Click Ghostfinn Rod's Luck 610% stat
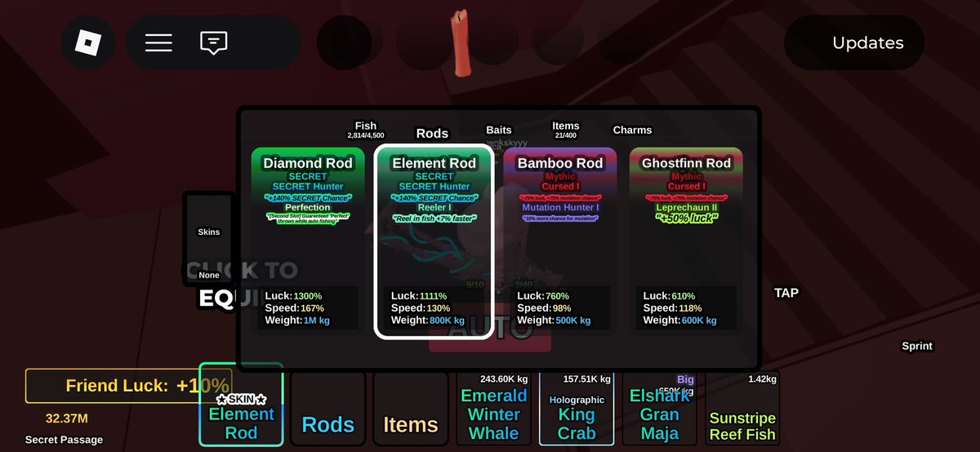This screenshot has height=452, width=980. click(670, 295)
